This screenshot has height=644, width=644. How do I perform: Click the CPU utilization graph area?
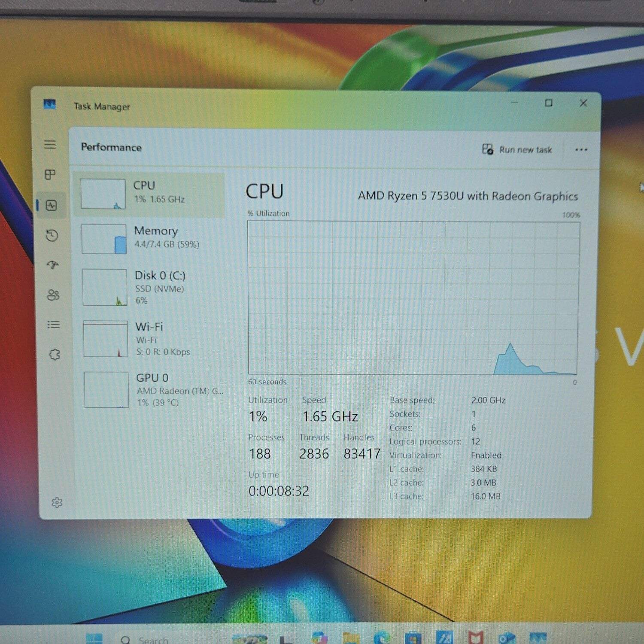point(413,298)
